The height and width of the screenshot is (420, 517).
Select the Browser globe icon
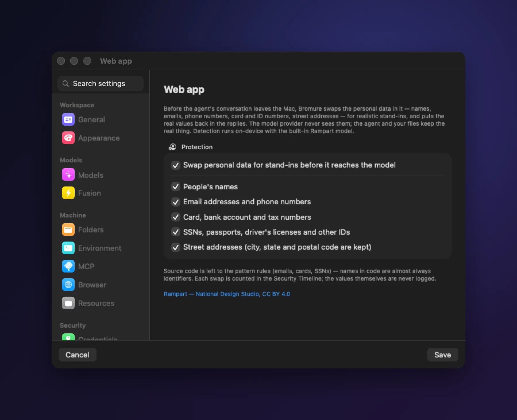pyautogui.click(x=68, y=285)
